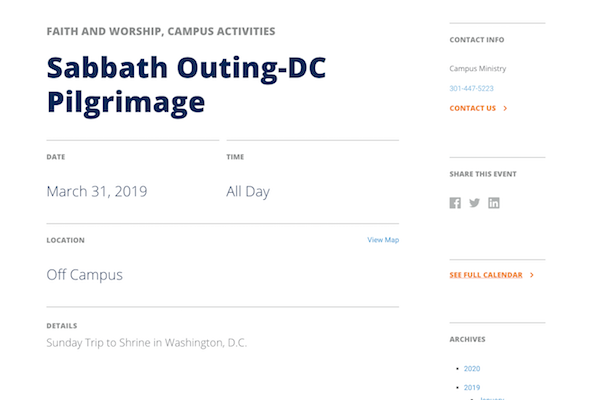The height and width of the screenshot is (400, 600).
Task: Click the Off Campus location text
Action: [84, 274]
